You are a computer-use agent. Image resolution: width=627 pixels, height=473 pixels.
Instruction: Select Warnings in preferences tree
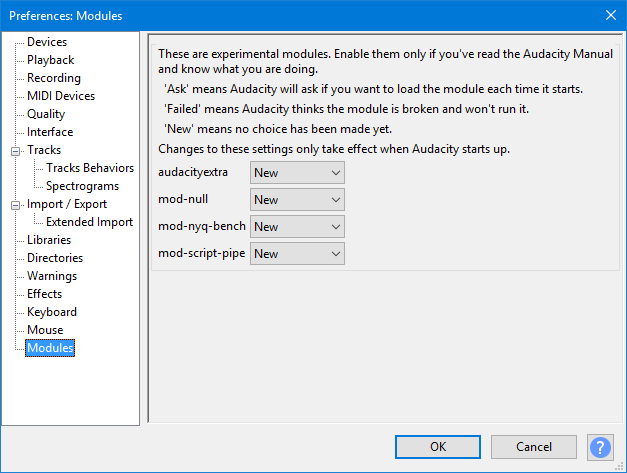click(52, 276)
